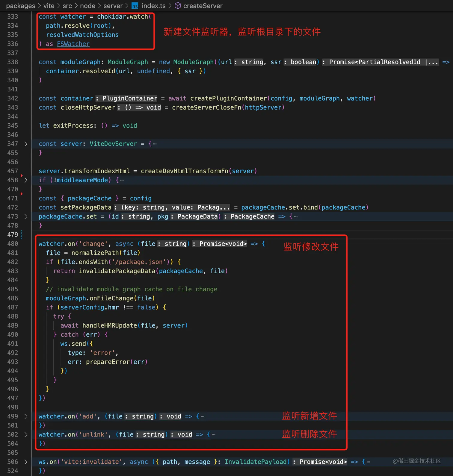Click line number 333 in the gutter
453x476 pixels.
13,17
